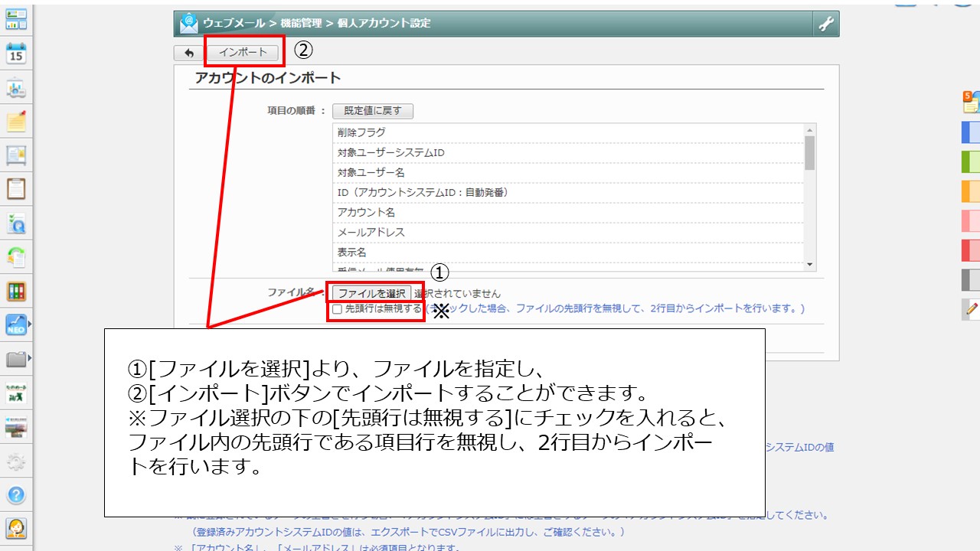Select the pink sticky color tab
This screenshot has width=980, height=551.
(x=971, y=220)
